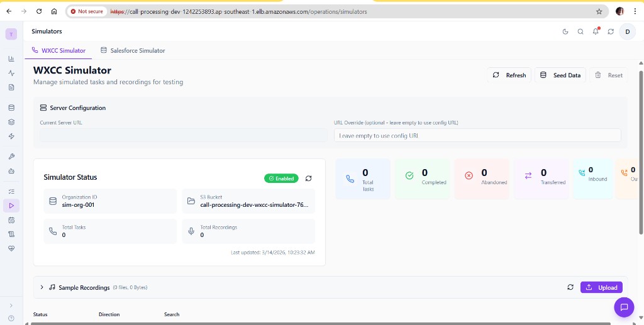644x325 pixels.
Task: Click the S3 bucket name text
Action: 254,205
